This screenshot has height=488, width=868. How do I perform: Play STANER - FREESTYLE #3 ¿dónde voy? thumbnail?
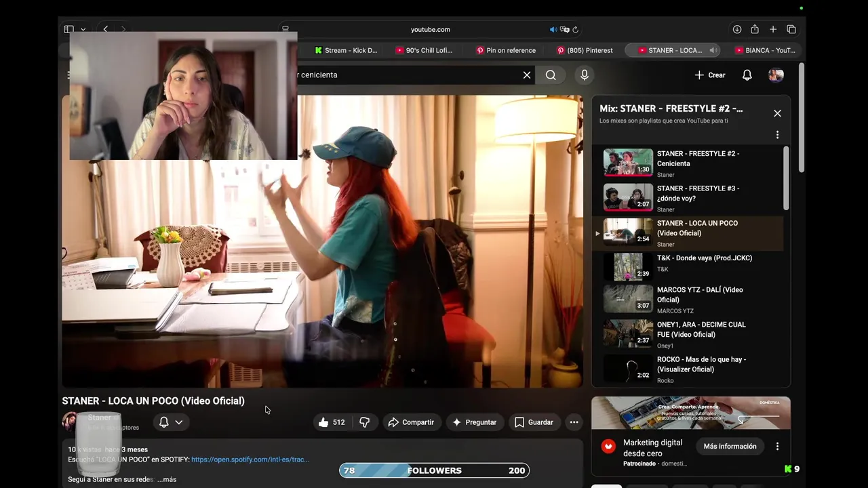(628, 197)
